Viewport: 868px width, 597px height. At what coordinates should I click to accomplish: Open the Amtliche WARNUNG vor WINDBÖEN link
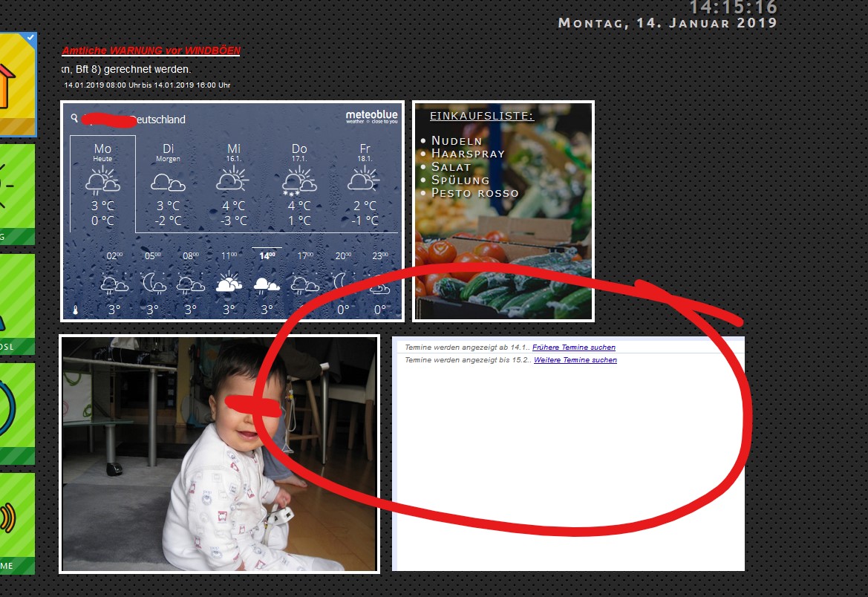[151, 50]
